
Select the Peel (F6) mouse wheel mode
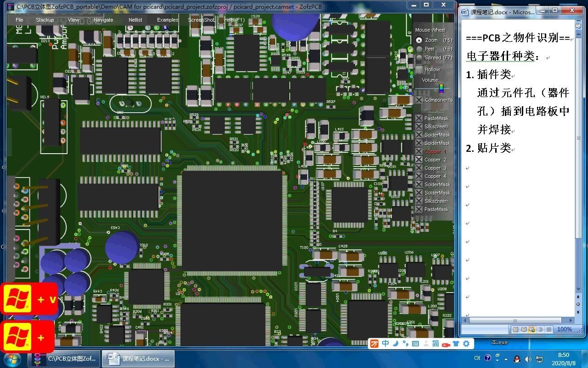click(418, 48)
